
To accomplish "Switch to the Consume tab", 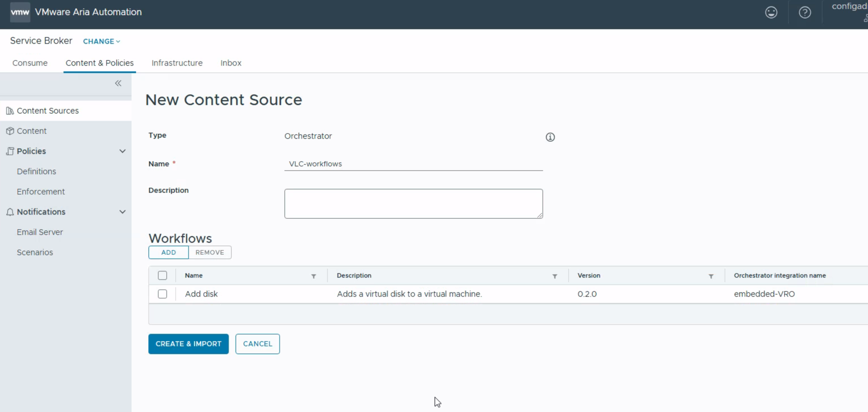I will (x=30, y=63).
